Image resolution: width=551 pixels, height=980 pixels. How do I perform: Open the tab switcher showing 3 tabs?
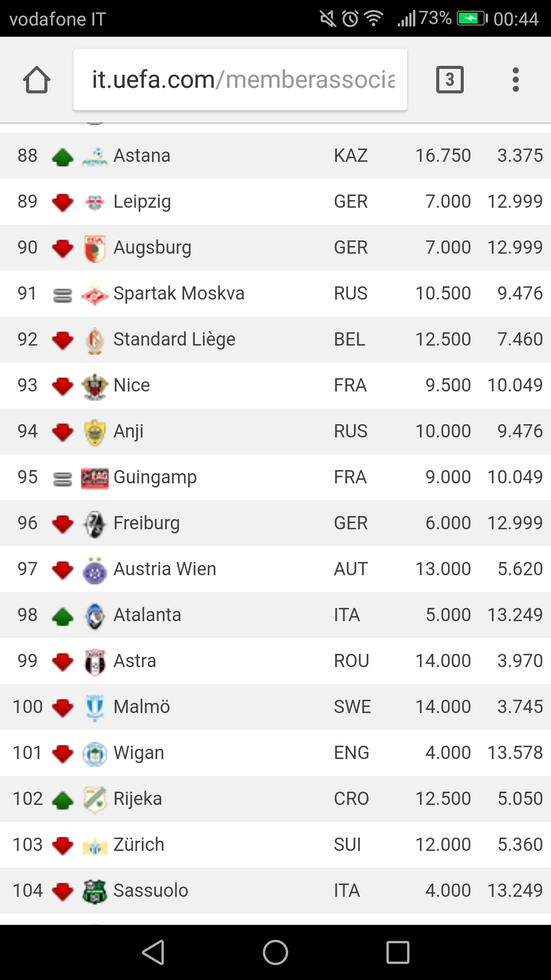(449, 80)
